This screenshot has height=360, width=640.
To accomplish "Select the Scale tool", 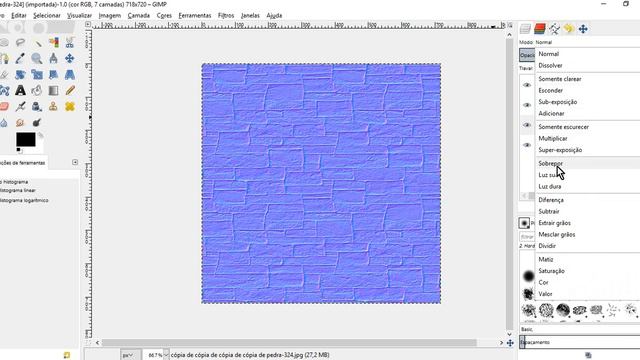I will click(37, 75).
